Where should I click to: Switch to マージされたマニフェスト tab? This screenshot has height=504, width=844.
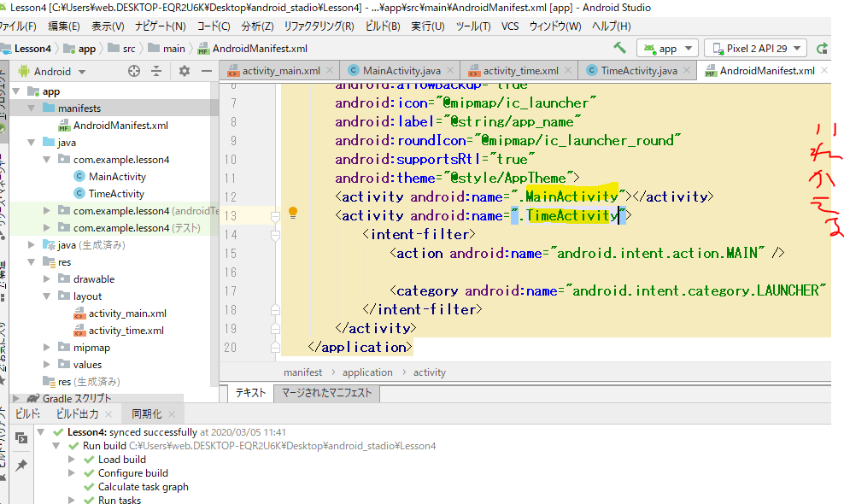[326, 393]
